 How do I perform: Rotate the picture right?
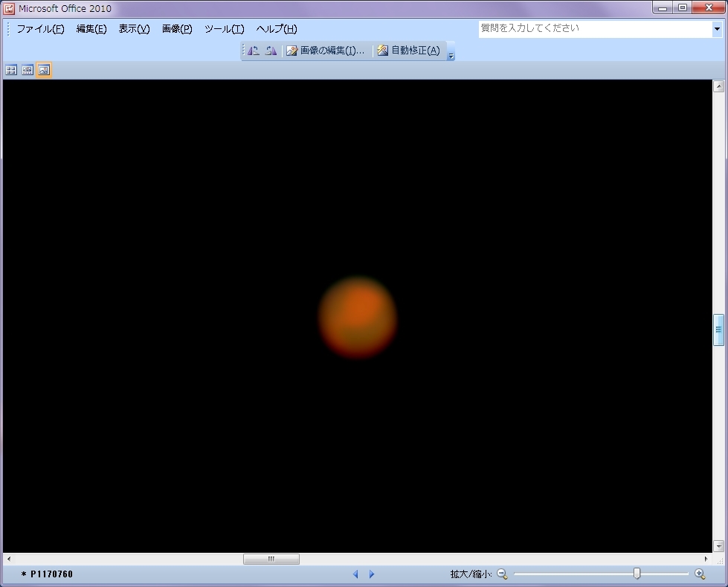pos(271,51)
